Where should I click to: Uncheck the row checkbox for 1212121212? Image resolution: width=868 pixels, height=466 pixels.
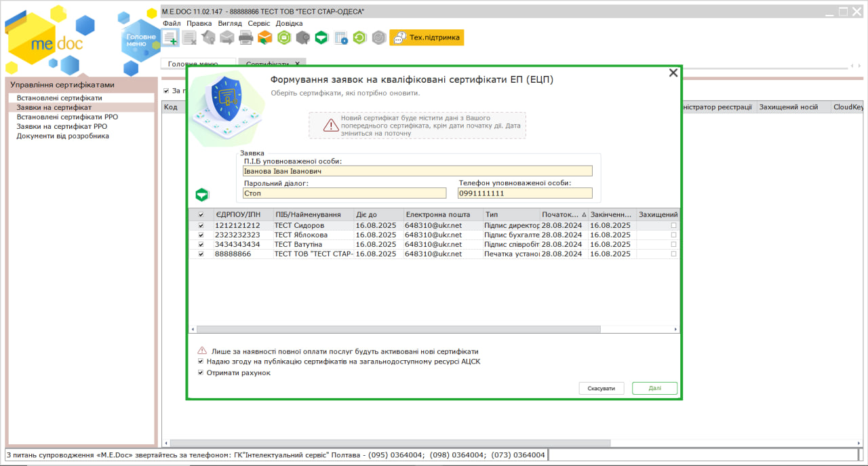point(201,225)
